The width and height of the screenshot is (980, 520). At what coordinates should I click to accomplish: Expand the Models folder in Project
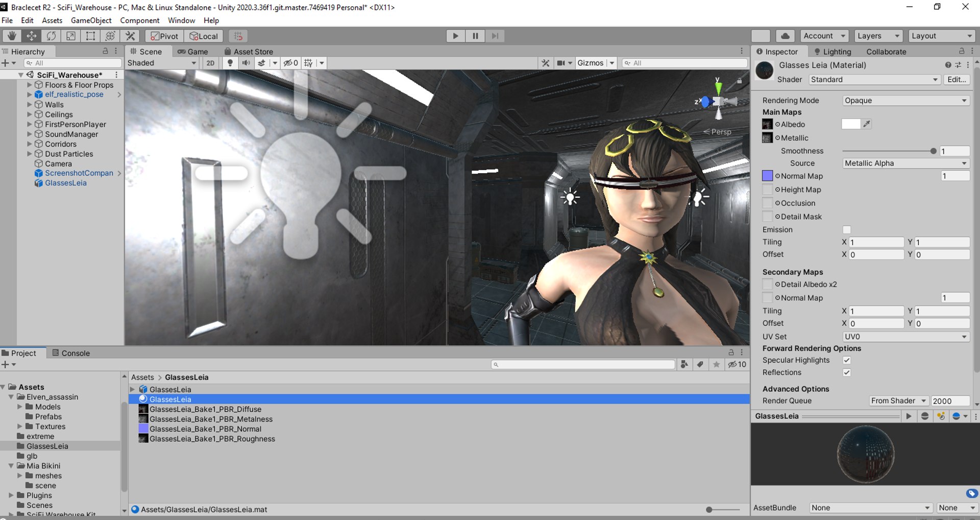pyautogui.click(x=20, y=407)
